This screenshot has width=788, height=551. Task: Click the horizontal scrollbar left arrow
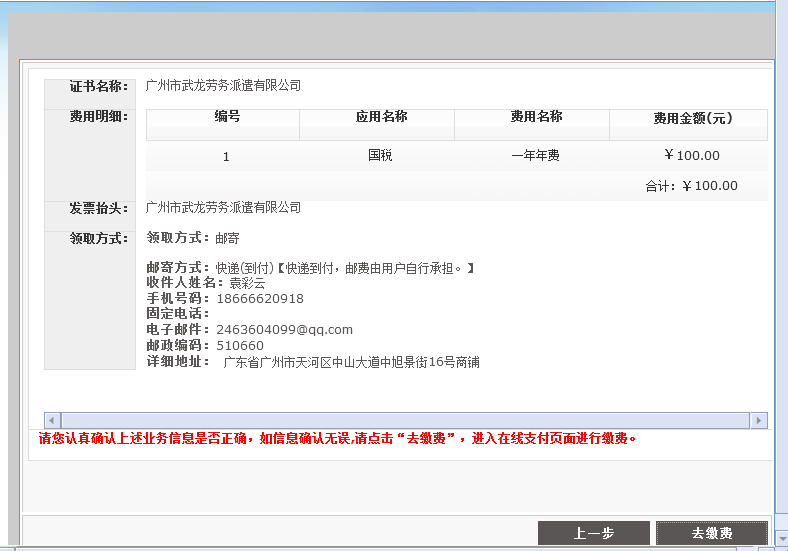pos(52,420)
